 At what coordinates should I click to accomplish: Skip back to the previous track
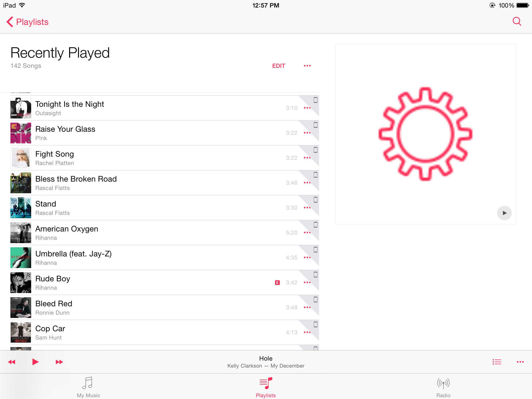[12, 362]
